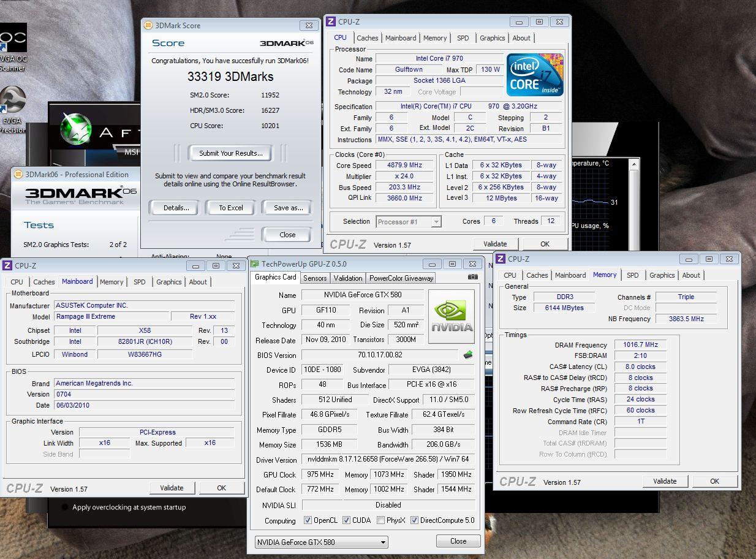Open the Processor #1 selection dropdown
This screenshot has width=756, height=559.
(x=409, y=222)
